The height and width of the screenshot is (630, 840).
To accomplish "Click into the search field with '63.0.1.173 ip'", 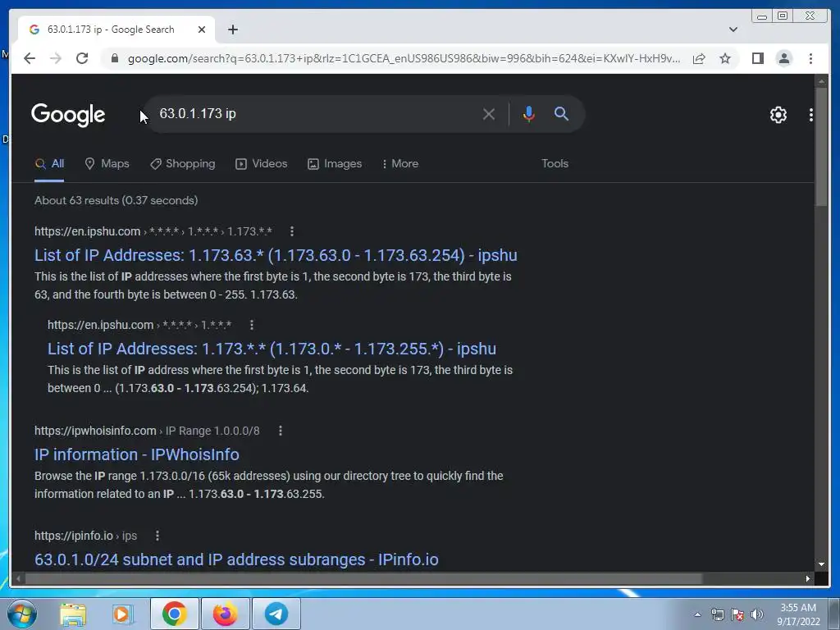I will point(316,113).
